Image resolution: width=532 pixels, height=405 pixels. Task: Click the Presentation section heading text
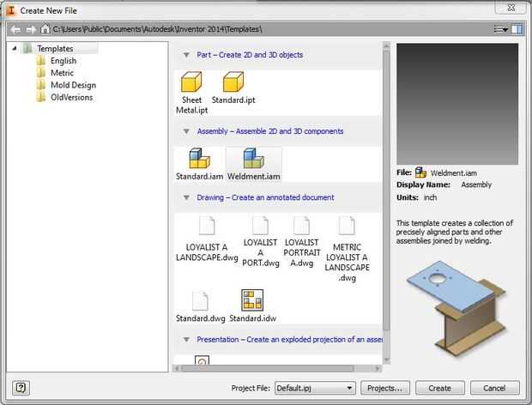(x=289, y=340)
